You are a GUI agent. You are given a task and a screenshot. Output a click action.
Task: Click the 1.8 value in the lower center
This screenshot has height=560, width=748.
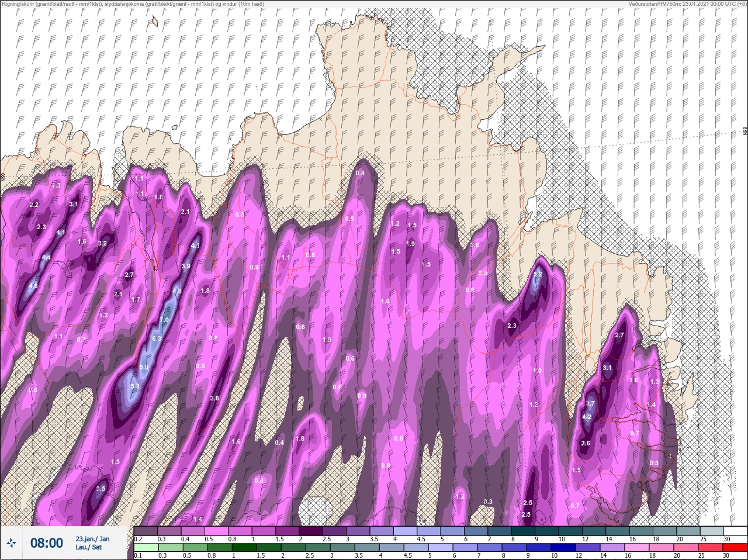point(300,439)
